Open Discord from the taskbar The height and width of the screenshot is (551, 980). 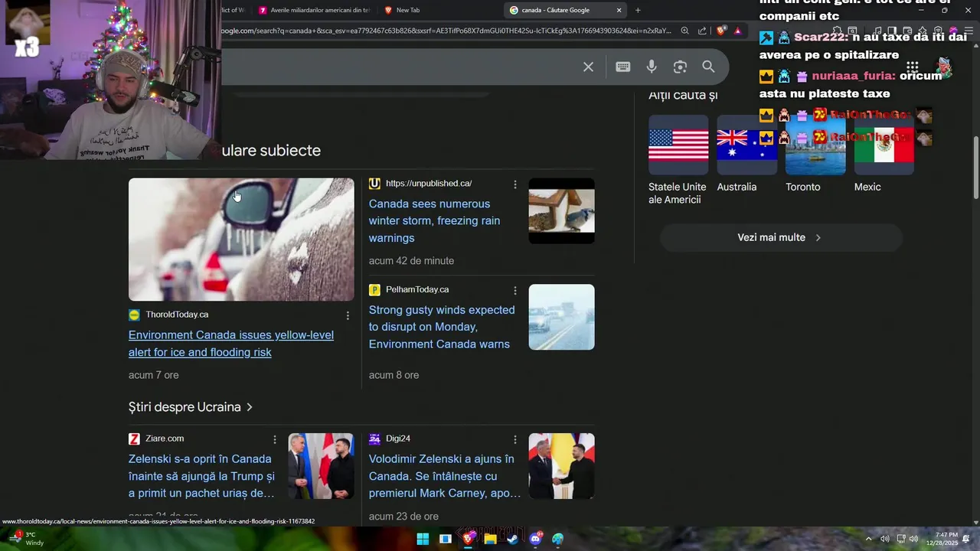click(535, 539)
